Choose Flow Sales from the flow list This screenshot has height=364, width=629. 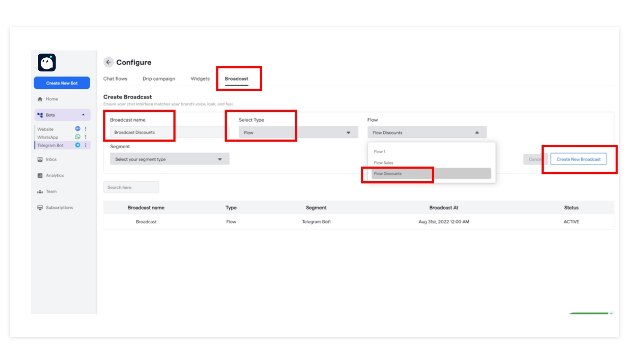pos(431,163)
